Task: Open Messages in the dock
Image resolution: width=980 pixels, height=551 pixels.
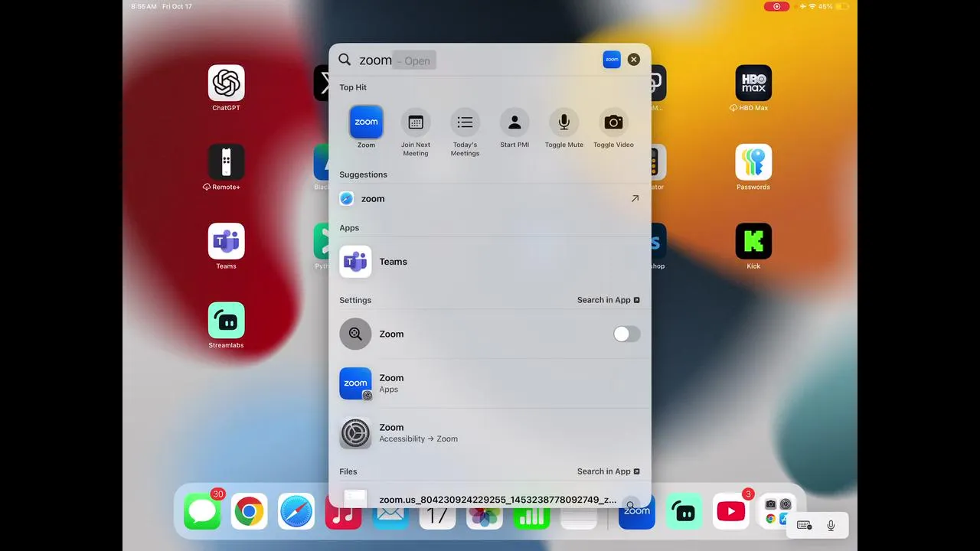Action: click(x=202, y=511)
